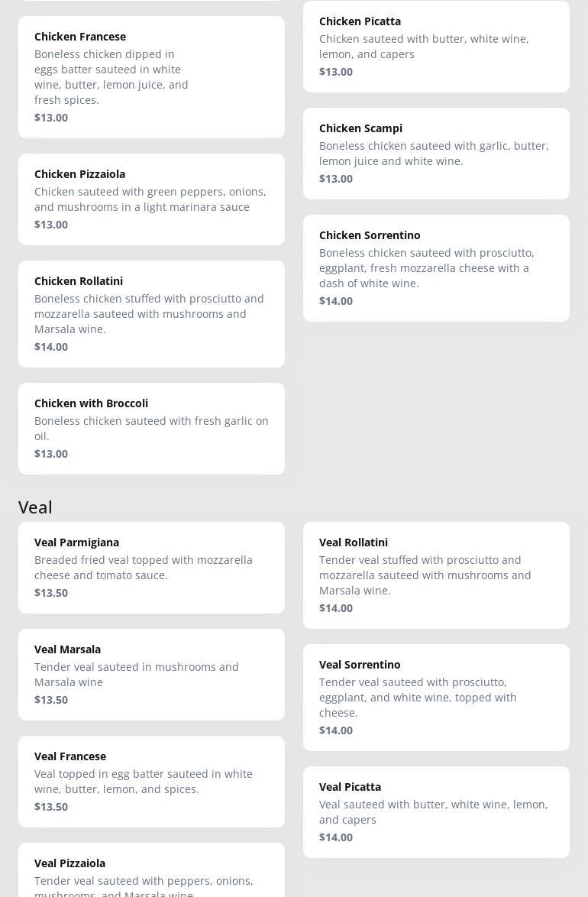Add Chicken Scampi to the order
588x897 pixels.
point(436,153)
